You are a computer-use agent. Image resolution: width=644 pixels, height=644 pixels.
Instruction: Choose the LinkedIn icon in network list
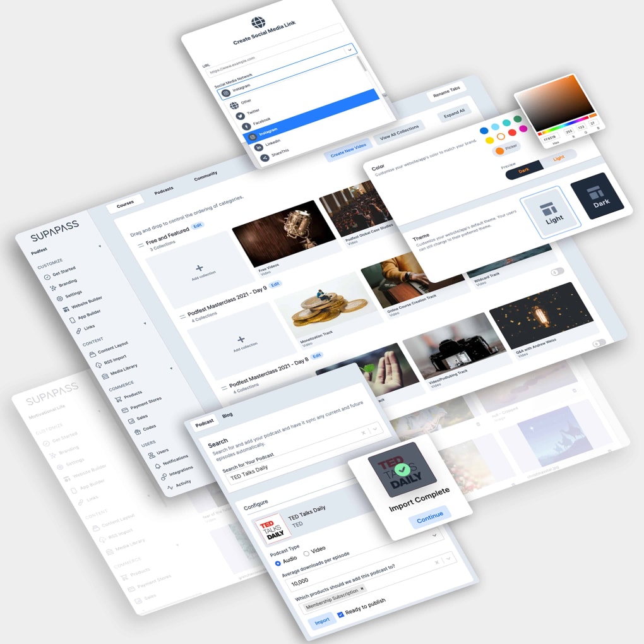tap(259, 147)
